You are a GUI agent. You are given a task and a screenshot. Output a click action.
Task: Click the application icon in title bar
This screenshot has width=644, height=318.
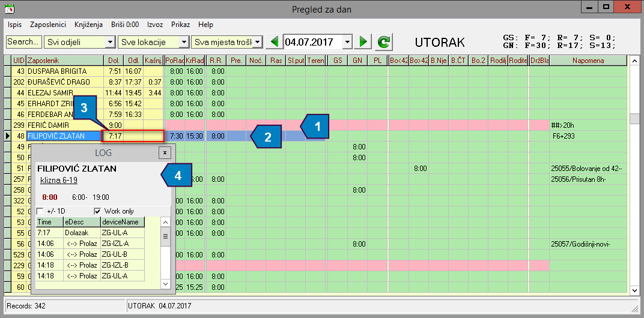click(9, 8)
